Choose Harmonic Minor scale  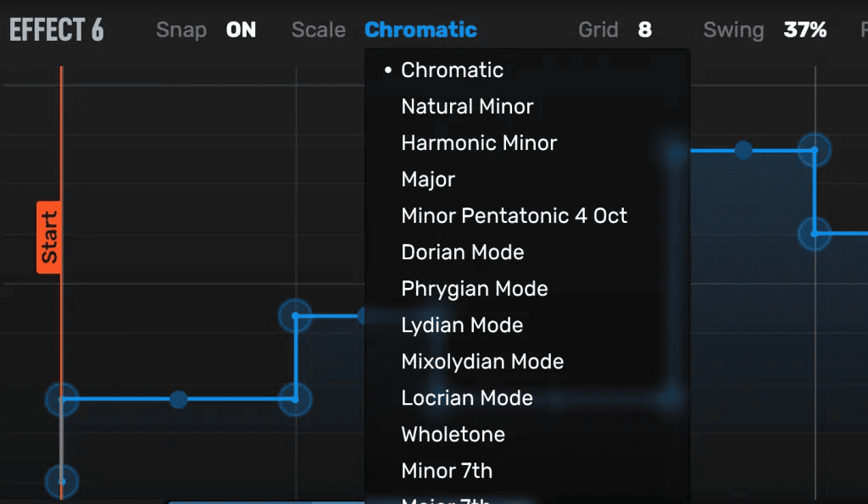[x=479, y=143]
